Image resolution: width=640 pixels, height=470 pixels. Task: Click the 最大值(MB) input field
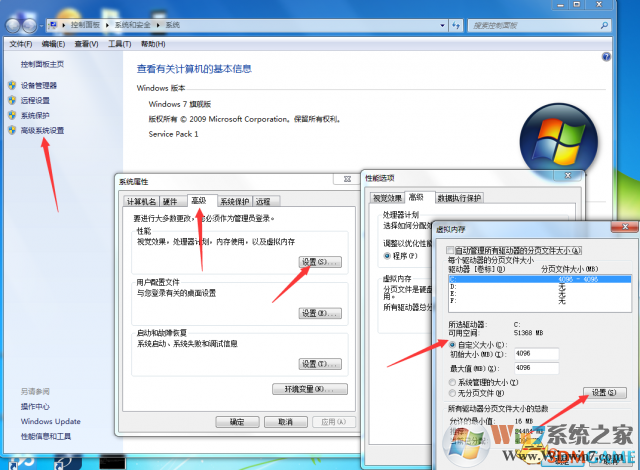coord(536,368)
